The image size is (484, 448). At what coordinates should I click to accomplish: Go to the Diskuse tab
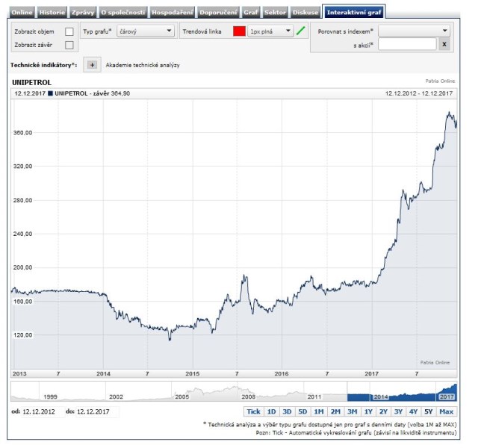pyautogui.click(x=305, y=13)
